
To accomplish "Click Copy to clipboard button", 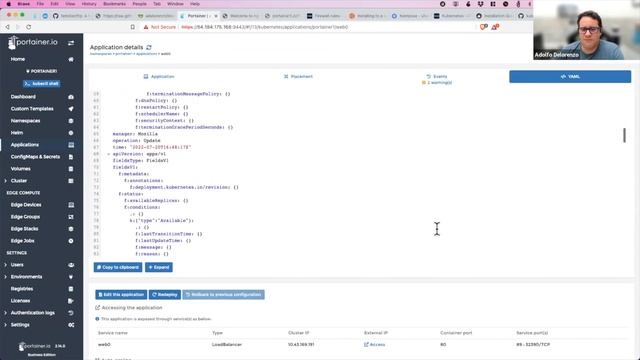I will 118,267.
